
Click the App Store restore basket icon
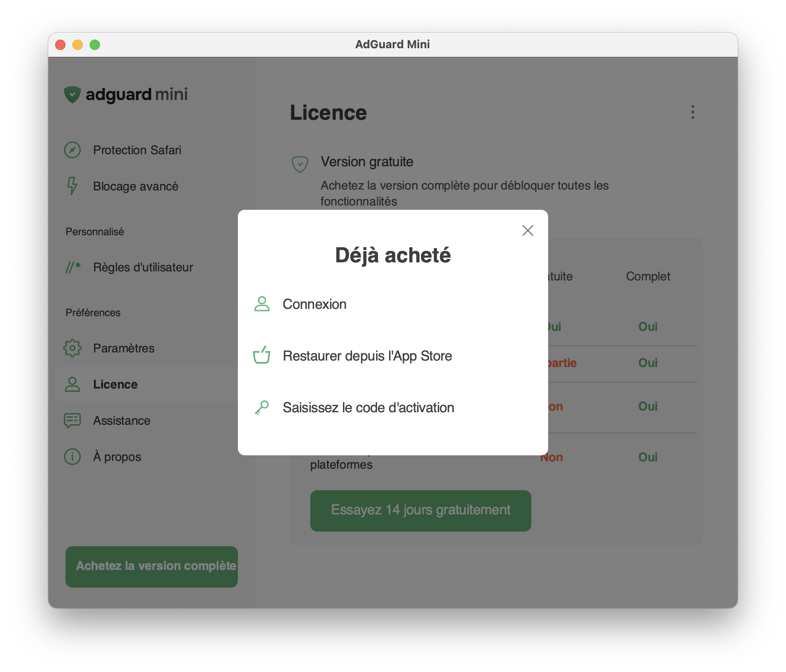pyautogui.click(x=262, y=355)
